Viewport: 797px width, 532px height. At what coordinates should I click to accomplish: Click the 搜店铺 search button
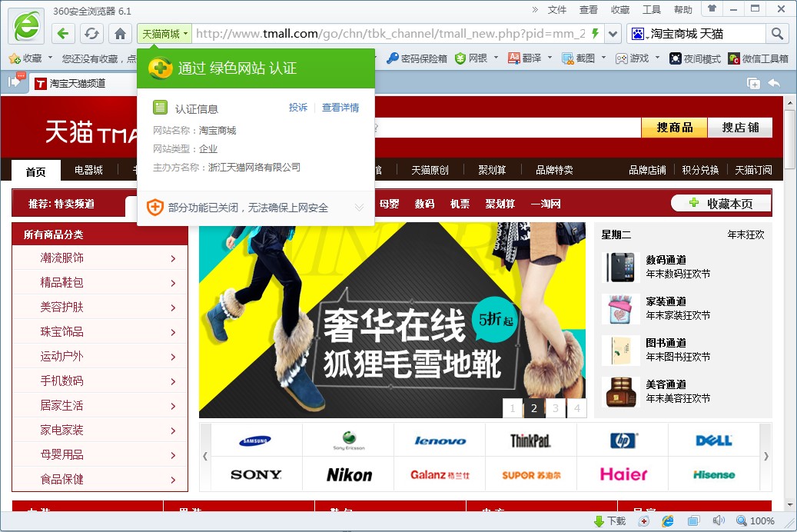tap(740, 128)
